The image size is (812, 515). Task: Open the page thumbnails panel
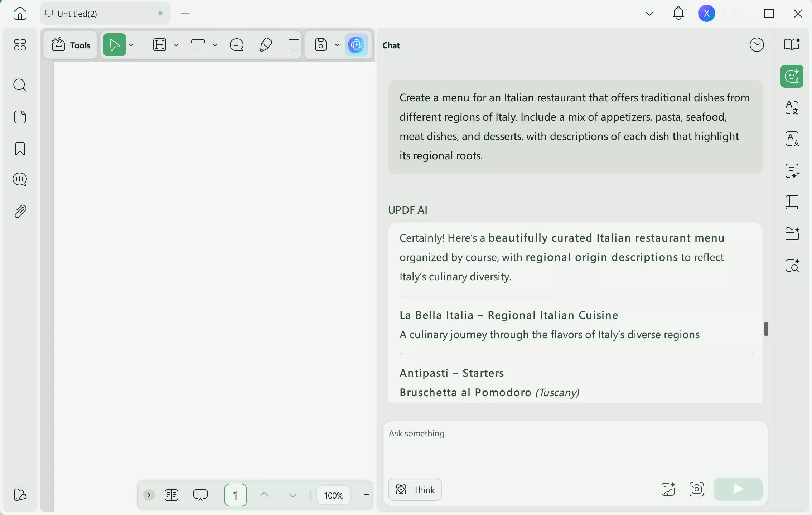coord(20,117)
